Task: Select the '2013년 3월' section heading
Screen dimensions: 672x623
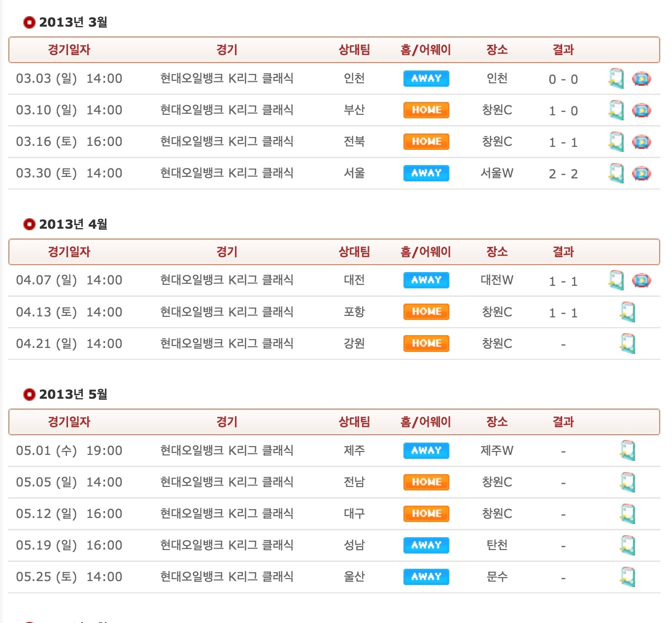Action: click(73, 22)
